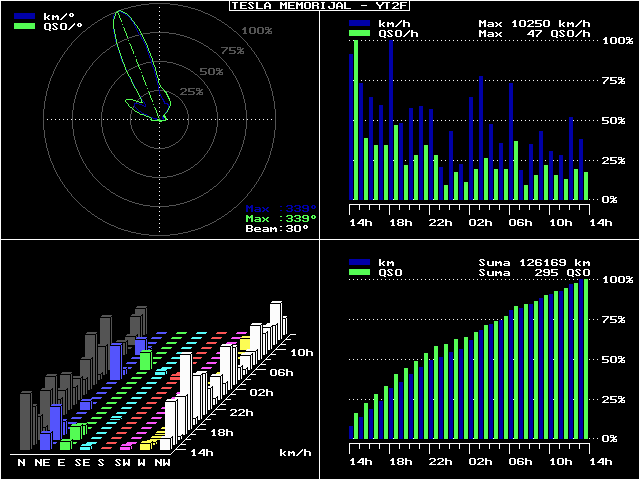Click the full-height green bar in hourly chart
Viewport: 640px width, 480px height.
pyautogui.click(x=356, y=120)
